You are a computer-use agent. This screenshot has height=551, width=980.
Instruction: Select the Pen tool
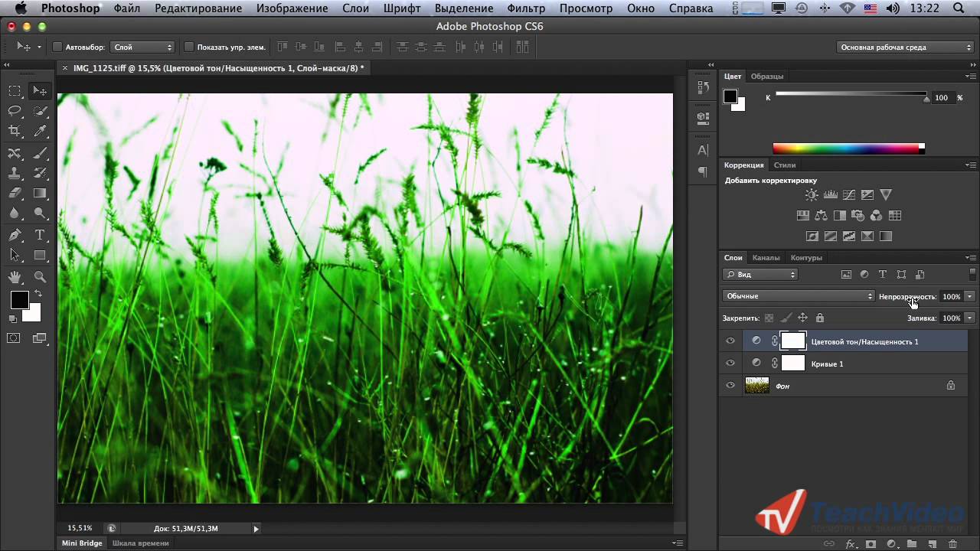point(15,235)
